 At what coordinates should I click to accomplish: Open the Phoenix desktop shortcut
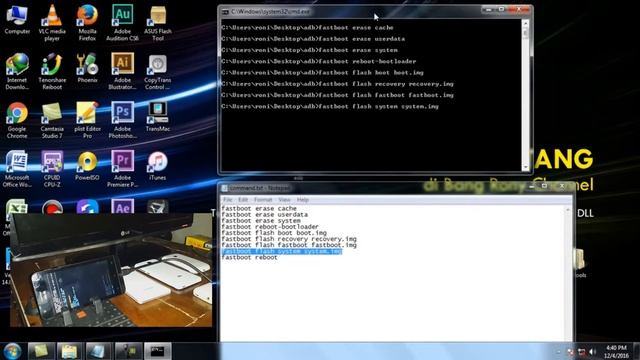point(87,69)
